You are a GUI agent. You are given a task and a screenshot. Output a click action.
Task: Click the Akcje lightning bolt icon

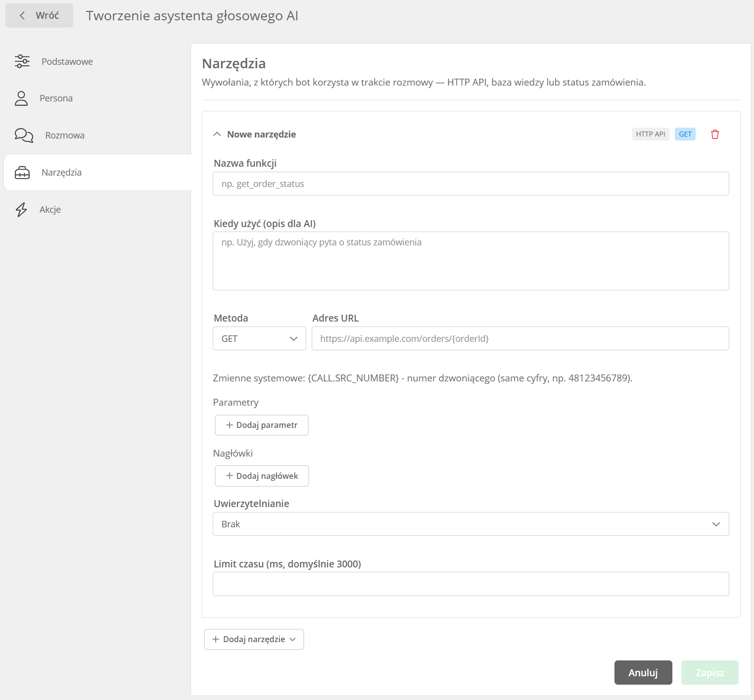pyautogui.click(x=21, y=209)
